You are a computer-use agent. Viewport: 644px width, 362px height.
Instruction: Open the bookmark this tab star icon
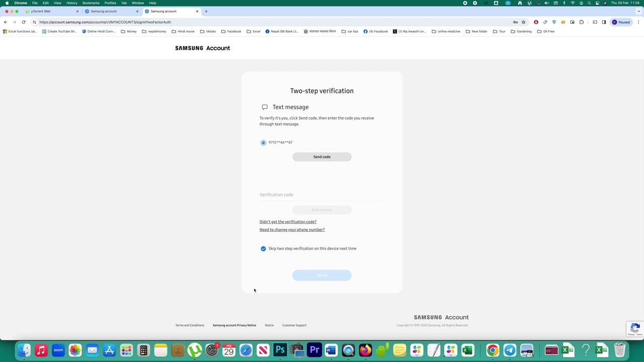click(x=524, y=22)
